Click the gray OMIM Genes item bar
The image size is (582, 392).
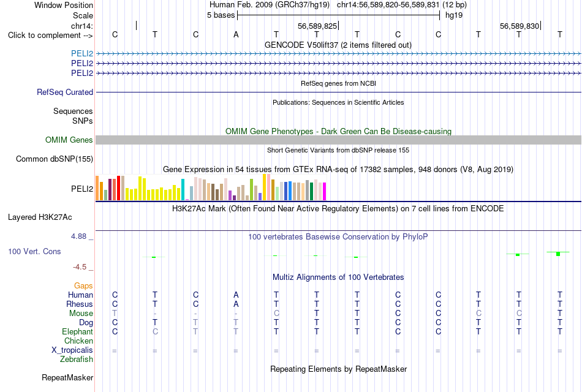pos(338,140)
